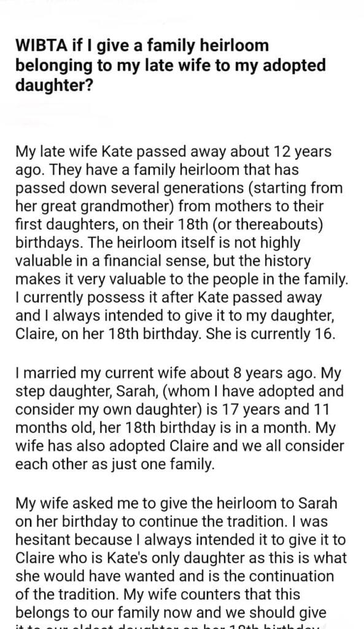The height and width of the screenshot is (629, 364).
Task: Select the paragraph starting 'My late wife Kate'
Action: (x=182, y=243)
